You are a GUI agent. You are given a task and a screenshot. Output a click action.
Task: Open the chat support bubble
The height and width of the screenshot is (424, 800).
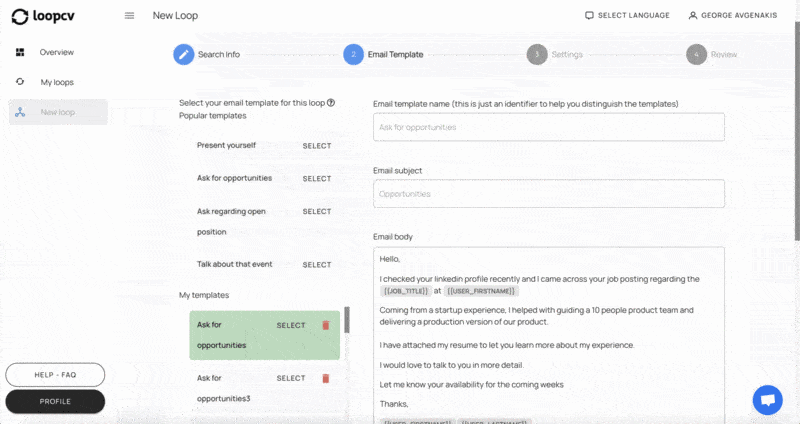pyautogui.click(x=767, y=399)
